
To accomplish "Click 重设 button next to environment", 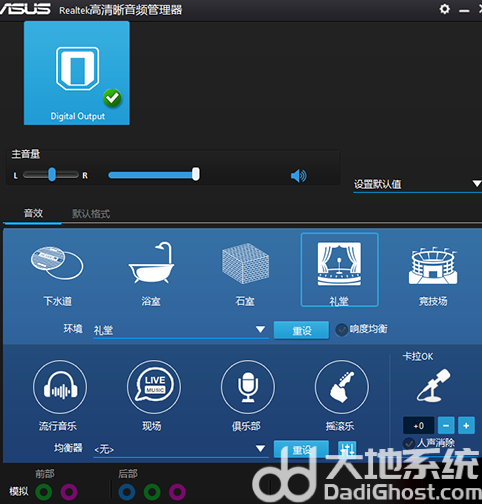I will click(x=301, y=330).
